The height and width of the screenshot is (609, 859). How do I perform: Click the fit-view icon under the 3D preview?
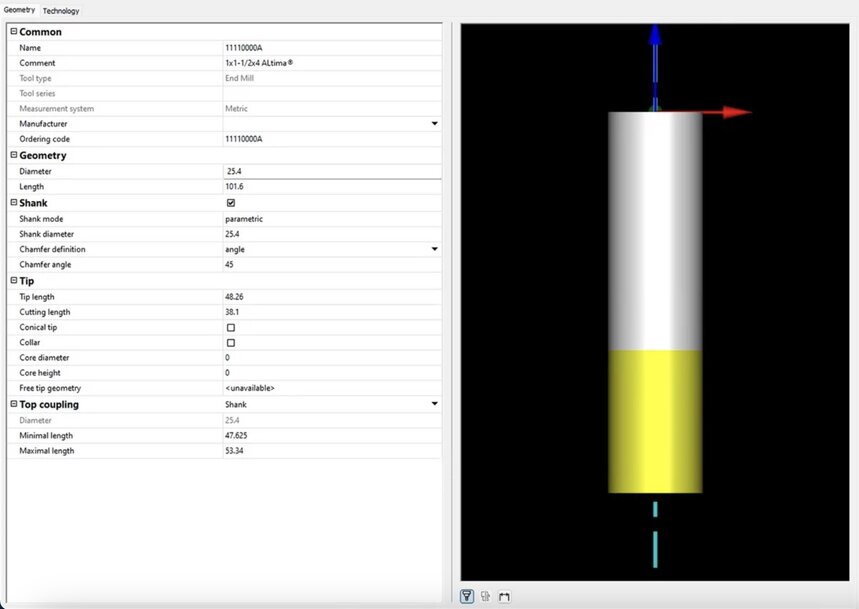(x=504, y=595)
